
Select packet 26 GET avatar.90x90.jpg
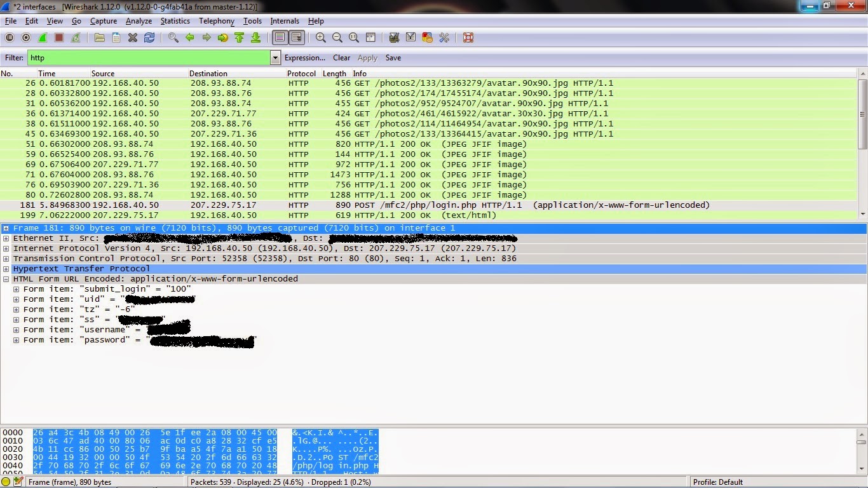pos(429,83)
